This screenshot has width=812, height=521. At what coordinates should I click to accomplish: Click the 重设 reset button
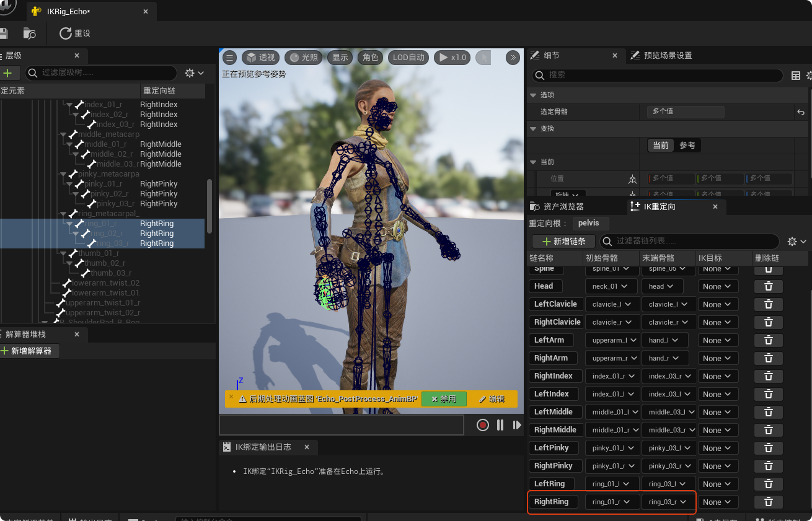click(75, 33)
